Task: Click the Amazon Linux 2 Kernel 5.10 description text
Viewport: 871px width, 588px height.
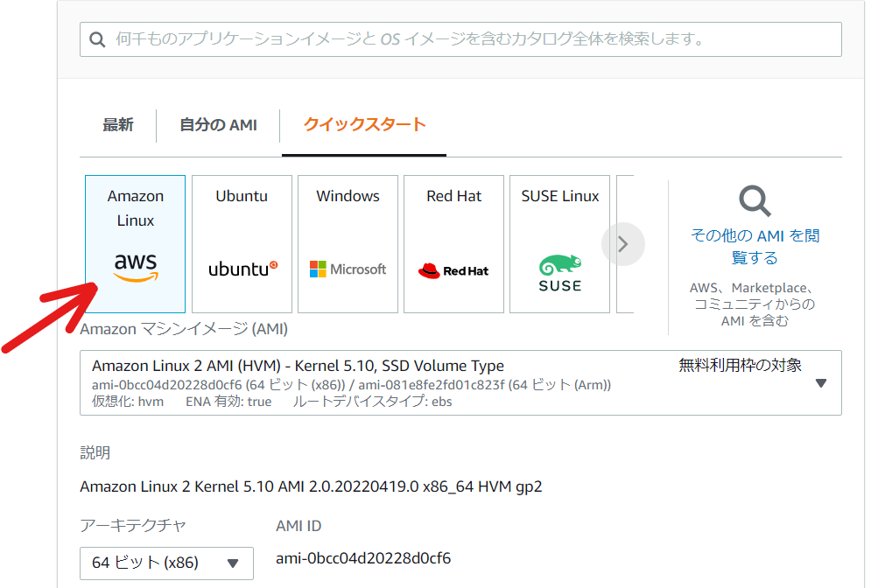Action: tap(311, 486)
